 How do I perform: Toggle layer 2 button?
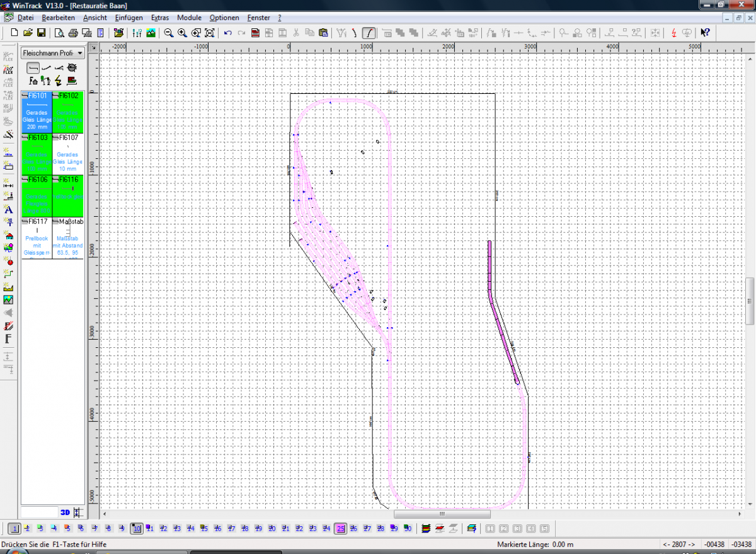tap(28, 528)
